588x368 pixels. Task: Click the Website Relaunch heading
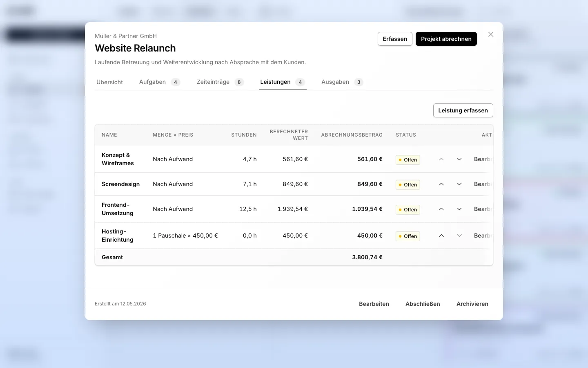[135, 48]
